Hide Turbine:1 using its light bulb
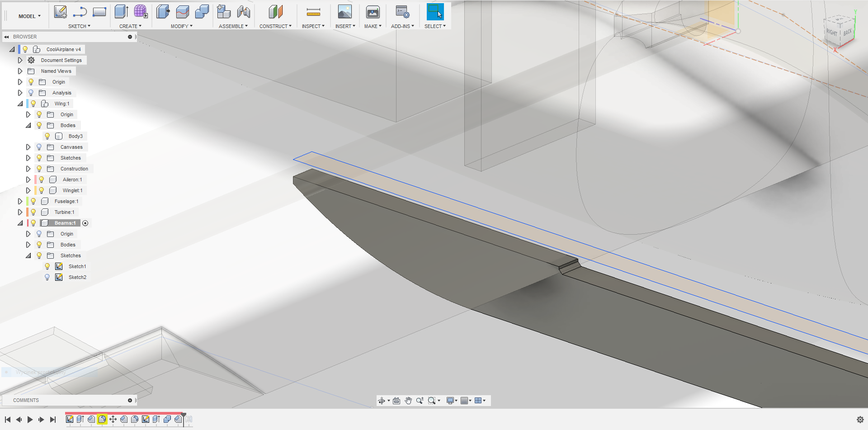 (x=33, y=212)
